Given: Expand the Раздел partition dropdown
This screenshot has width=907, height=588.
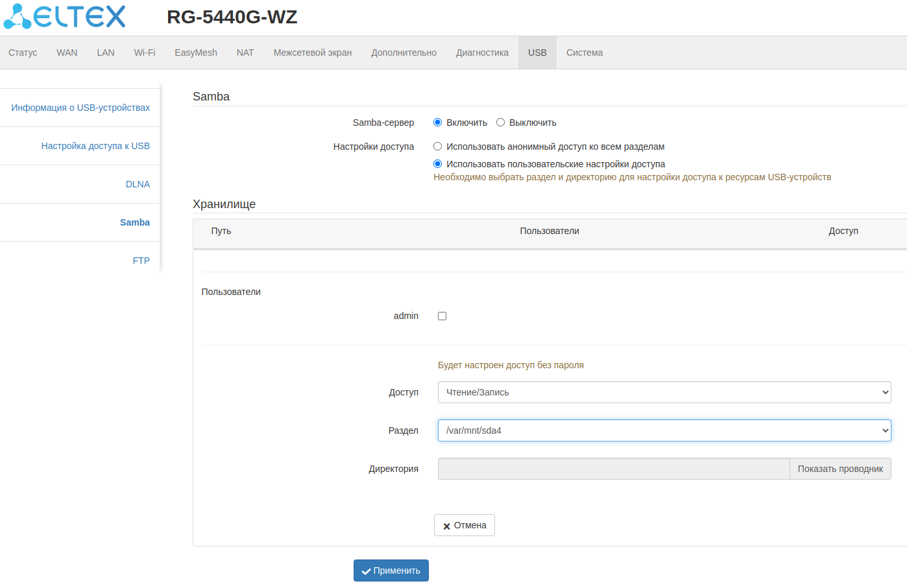Looking at the screenshot, I should coord(664,430).
